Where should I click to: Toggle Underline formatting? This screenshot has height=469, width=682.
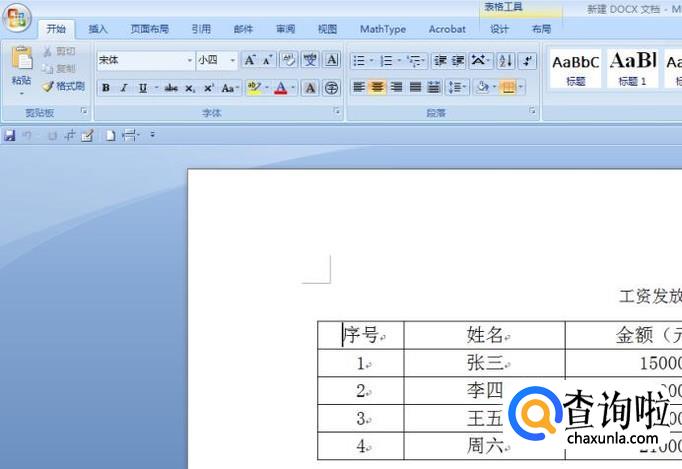(x=143, y=88)
